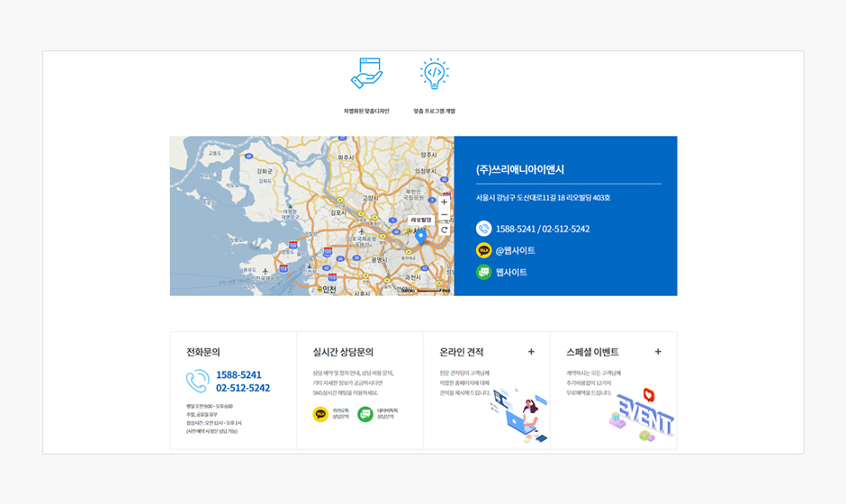
Task: Click the 김포시 label on map
Action: tap(338, 213)
